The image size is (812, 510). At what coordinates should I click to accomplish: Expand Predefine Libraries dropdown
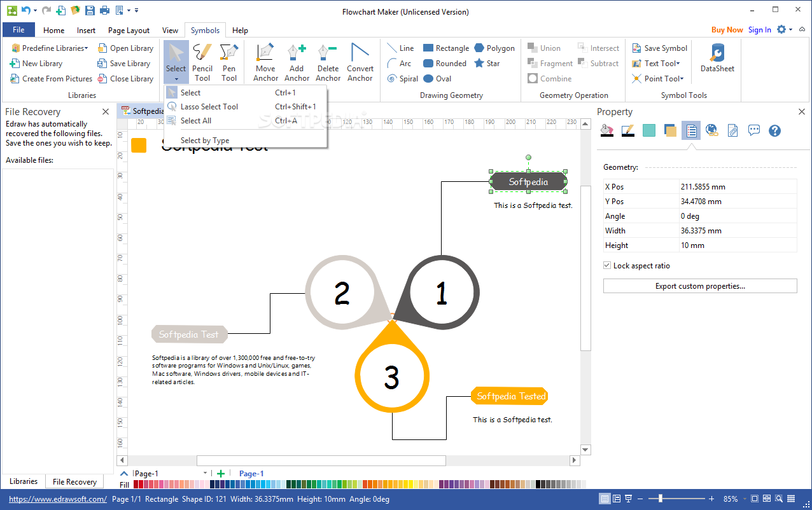pos(50,48)
